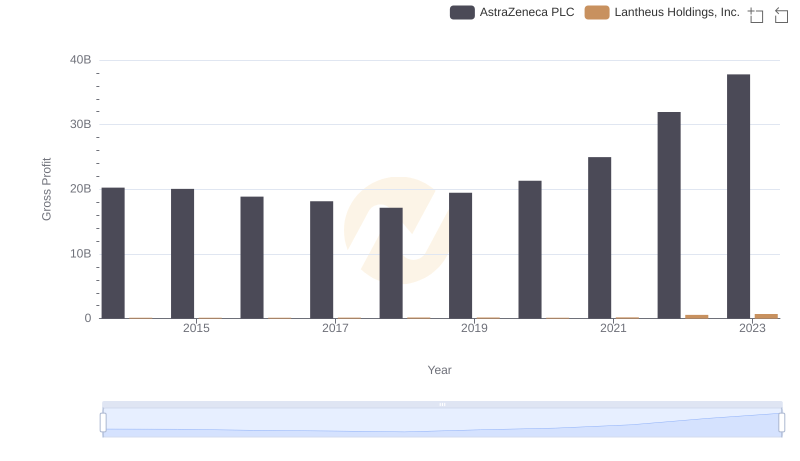Click the AstraZeneca 2021 bar
Image resolution: width=800 pixels, height=461 pixels.
[599, 238]
